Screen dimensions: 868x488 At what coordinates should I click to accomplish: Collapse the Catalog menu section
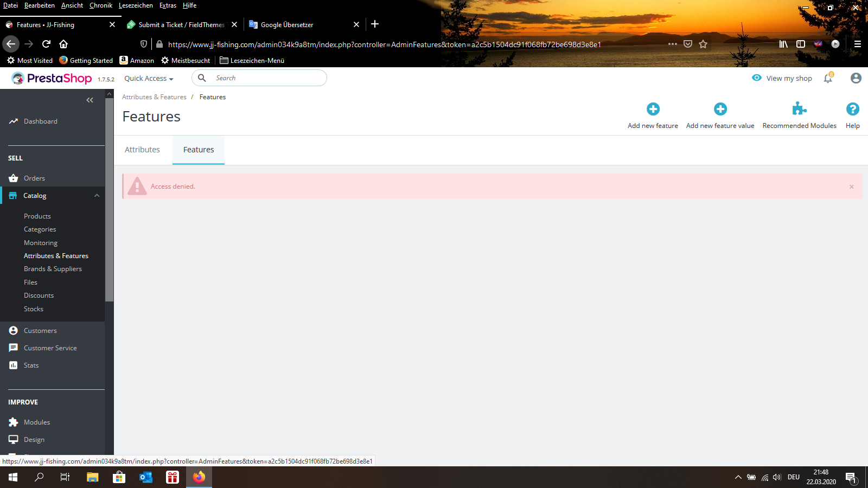(97, 196)
